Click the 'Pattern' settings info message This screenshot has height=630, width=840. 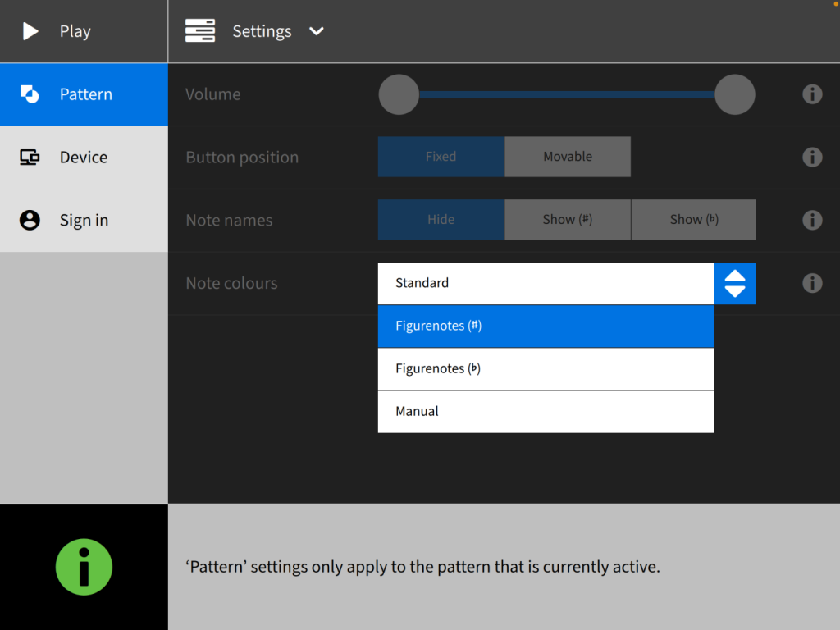(422, 567)
